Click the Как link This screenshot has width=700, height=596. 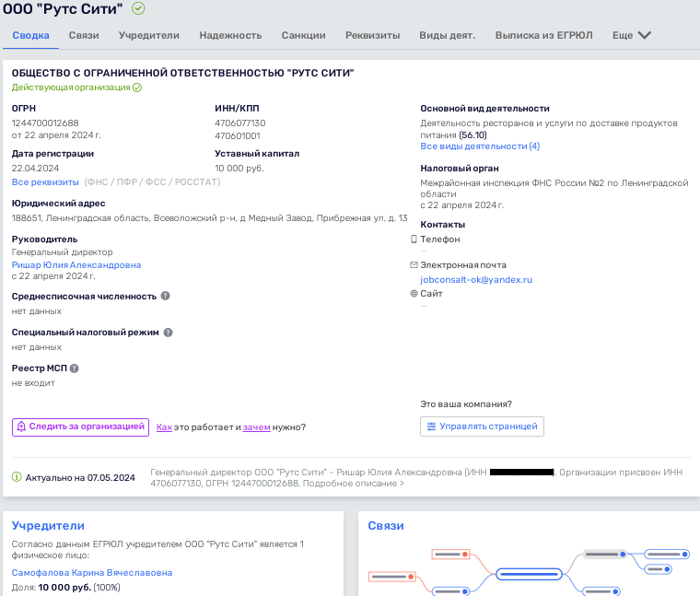(164, 427)
